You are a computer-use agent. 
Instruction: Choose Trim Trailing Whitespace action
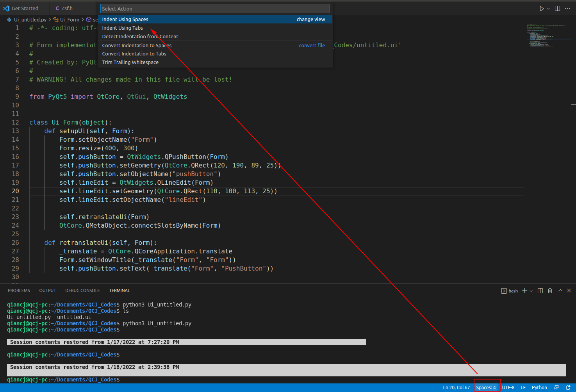pyautogui.click(x=130, y=62)
